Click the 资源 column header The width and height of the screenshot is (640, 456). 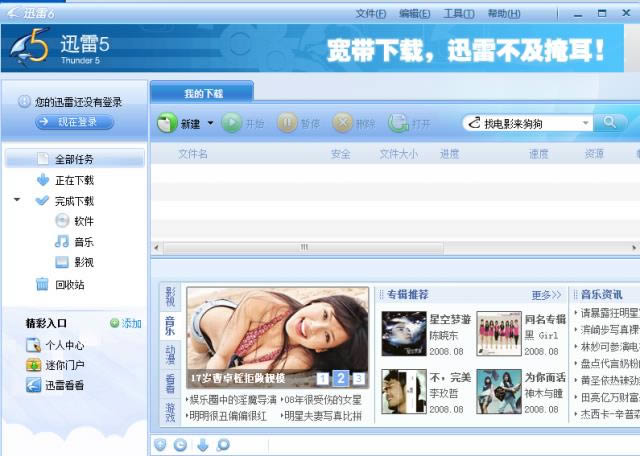(594, 154)
